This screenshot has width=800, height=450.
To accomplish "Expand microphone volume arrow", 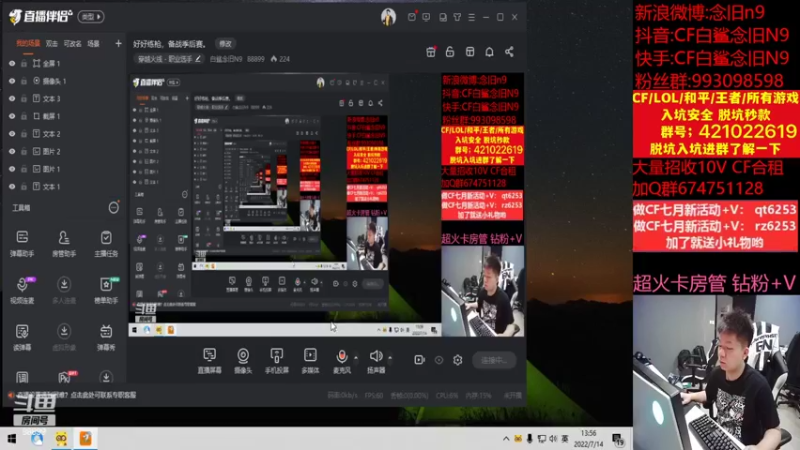I will (356, 357).
